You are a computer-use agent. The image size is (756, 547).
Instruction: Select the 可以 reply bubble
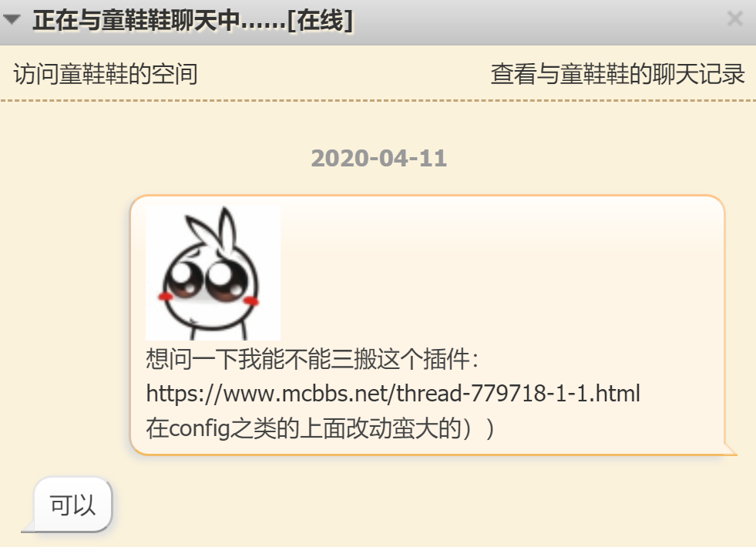tap(72, 505)
